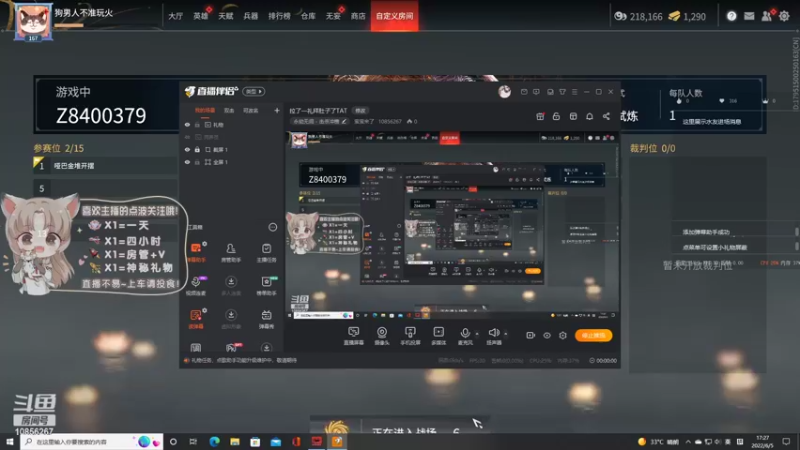Open the game friends icon
The width and height of the screenshot is (800, 450).
(766, 16)
